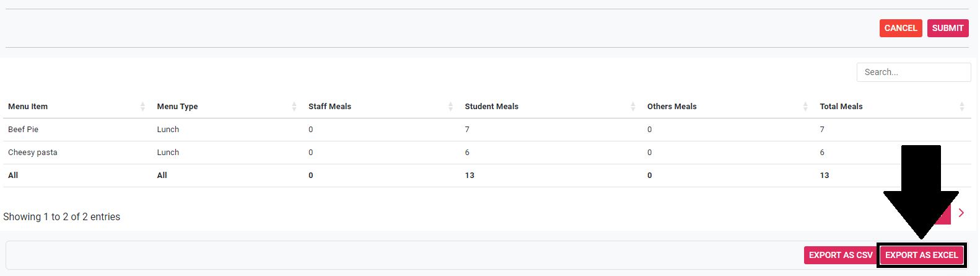980x276 pixels.
Task: Click 'Showing 1 to 2 of 2 entries' text
Action: point(62,216)
